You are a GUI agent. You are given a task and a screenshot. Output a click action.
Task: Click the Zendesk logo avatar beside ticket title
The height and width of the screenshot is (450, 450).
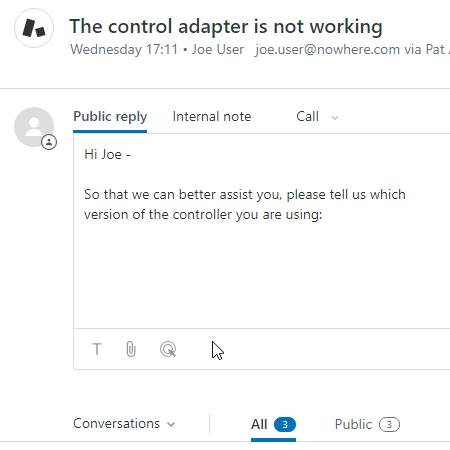34,28
